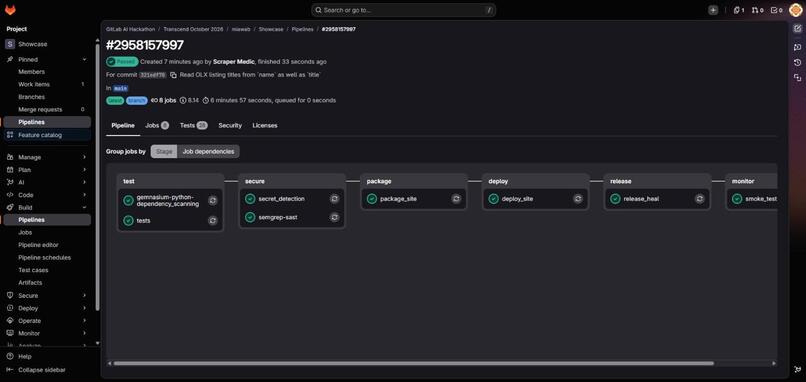
Task: Group jobs by Job dependencies
Action: tap(208, 152)
